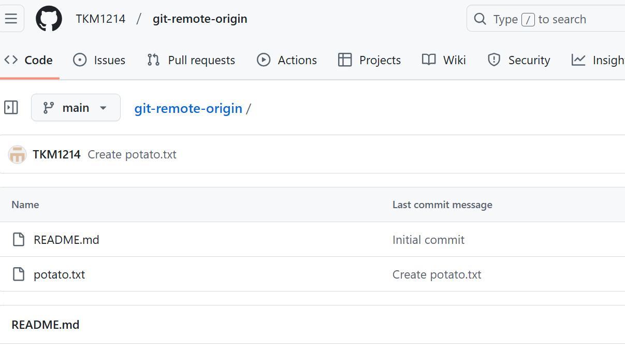Open the Issues tab
The image size is (625, 364).
[99, 60]
